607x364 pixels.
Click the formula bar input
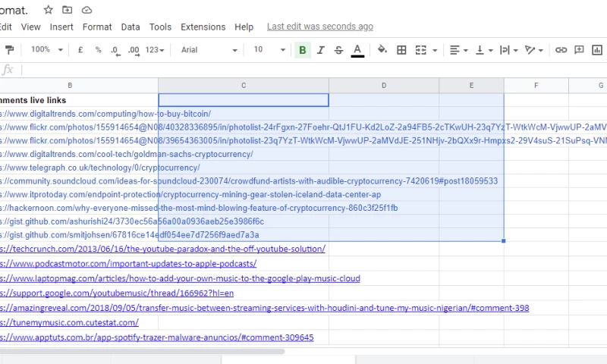tap(313, 70)
